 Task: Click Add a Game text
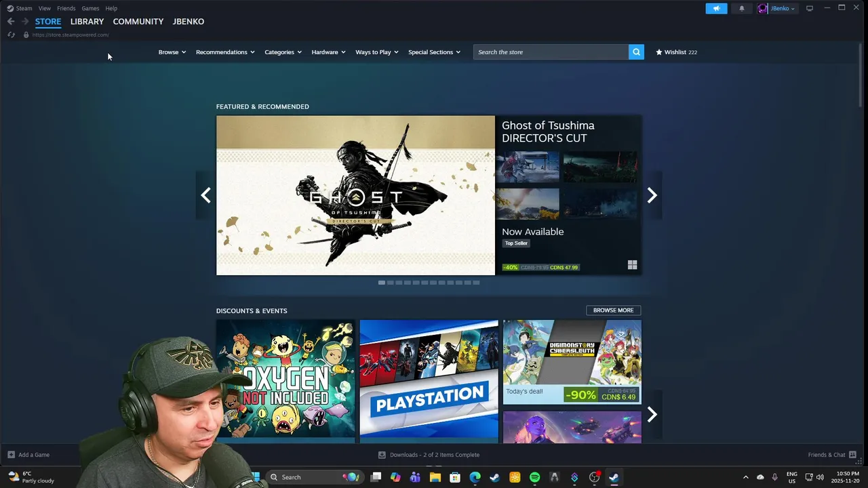point(34,455)
